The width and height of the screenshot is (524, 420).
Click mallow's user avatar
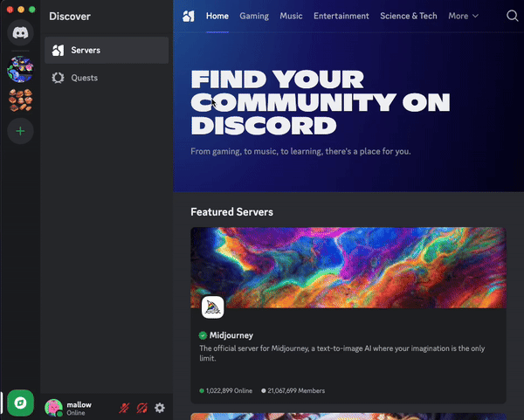click(53, 408)
